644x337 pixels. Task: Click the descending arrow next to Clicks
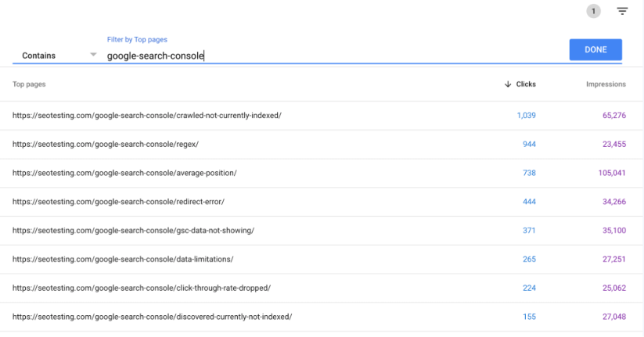[508, 84]
